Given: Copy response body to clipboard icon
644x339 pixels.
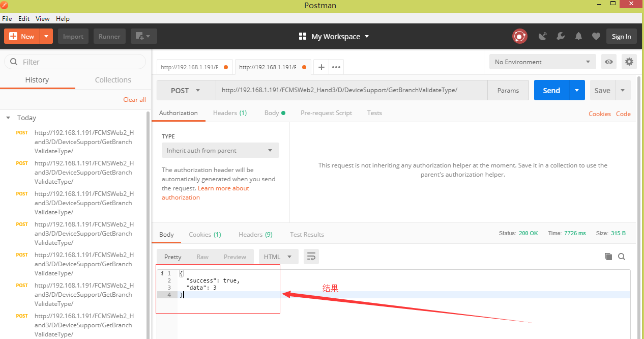Looking at the screenshot, I should pyautogui.click(x=608, y=257).
